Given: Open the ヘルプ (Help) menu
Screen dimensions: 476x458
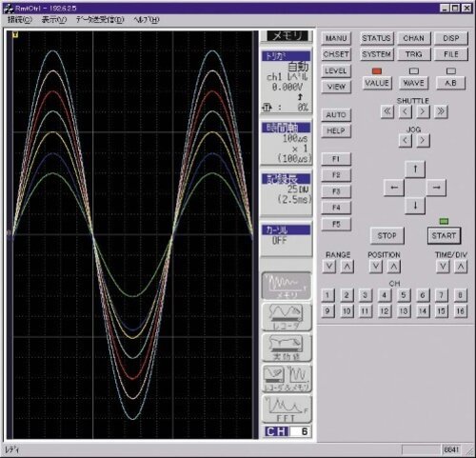Looking at the screenshot, I should 147,20.
